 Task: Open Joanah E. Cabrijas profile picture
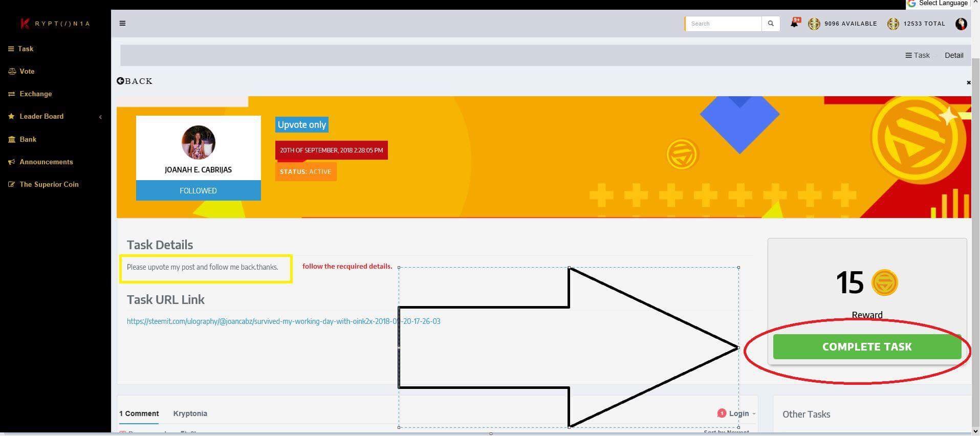click(x=199, y=142)
